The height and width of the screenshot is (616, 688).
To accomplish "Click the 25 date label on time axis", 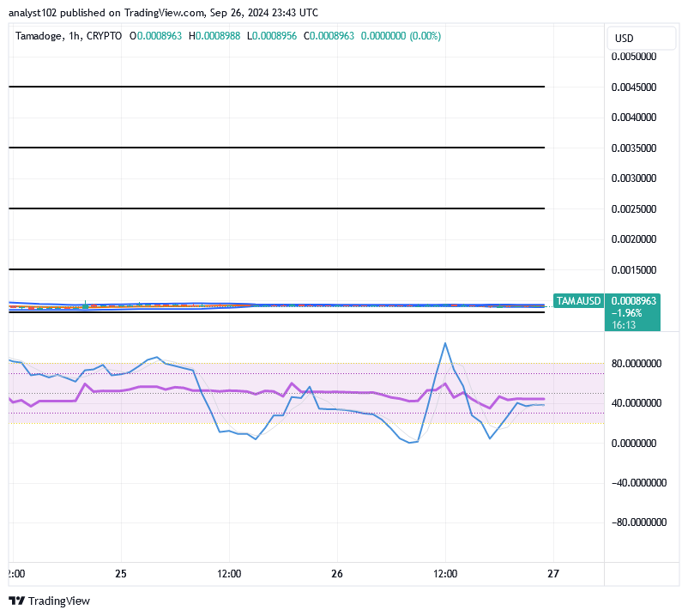I will pyautogui.click(x=121, y=573).
